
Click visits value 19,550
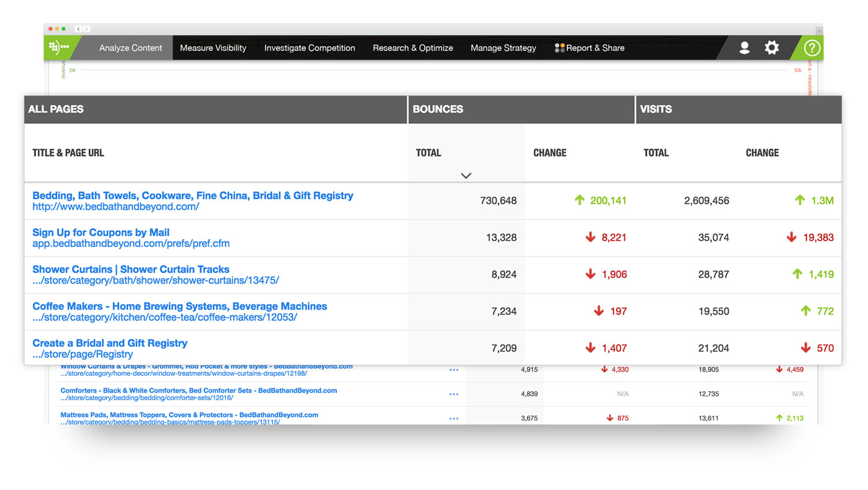tap(714, 311)
